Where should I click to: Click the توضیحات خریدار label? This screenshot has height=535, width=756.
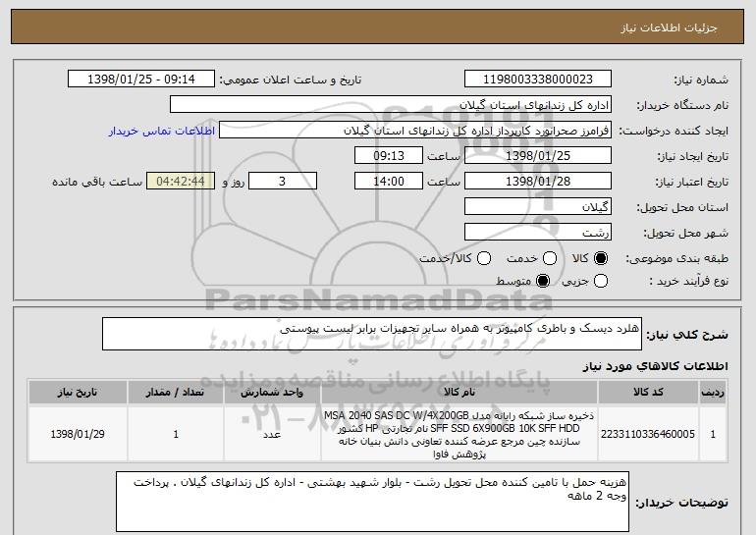tap(681, 503)
